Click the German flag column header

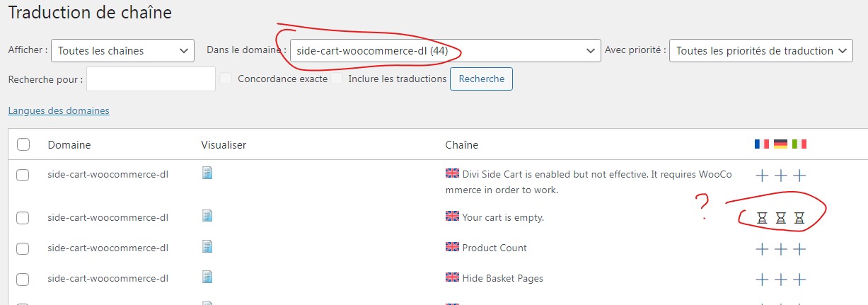(781, 144)
